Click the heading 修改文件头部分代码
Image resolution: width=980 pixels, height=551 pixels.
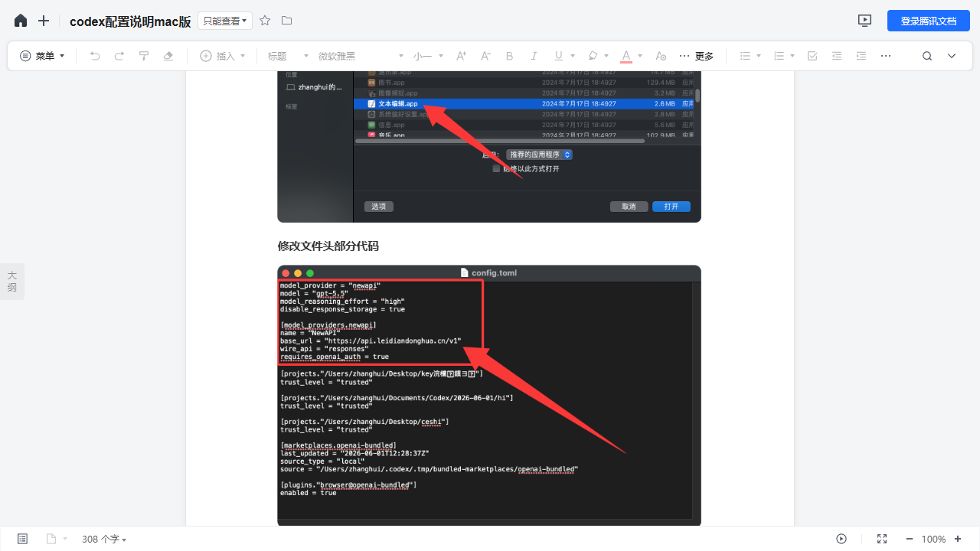pos(328,246)
